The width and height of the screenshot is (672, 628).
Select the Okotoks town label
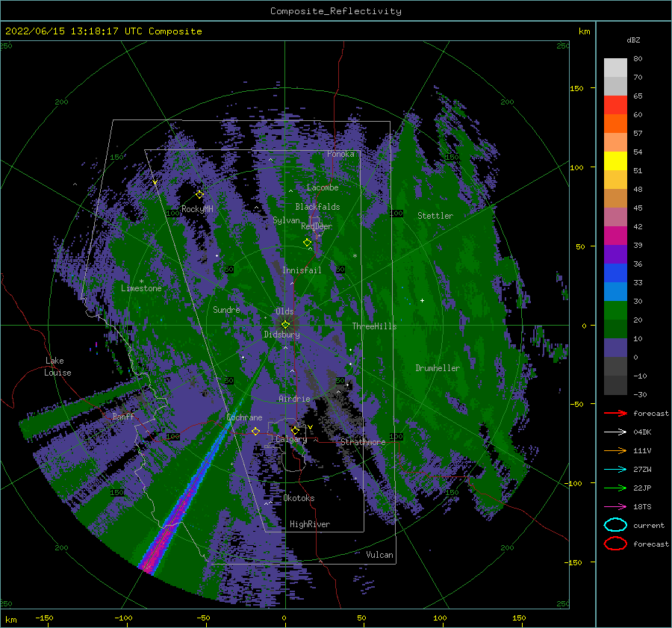[299, 498]
